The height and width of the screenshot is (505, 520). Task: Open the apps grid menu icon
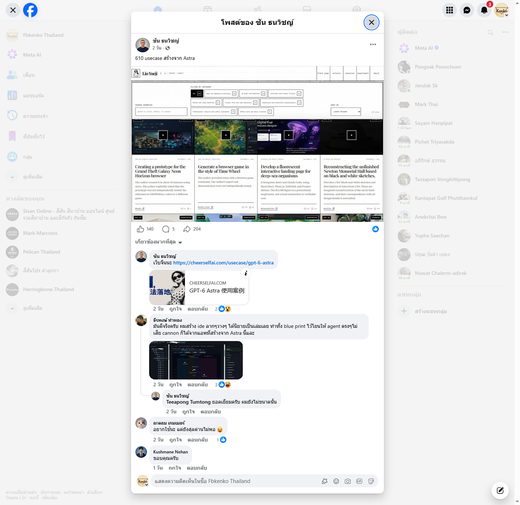pos(449,10)
